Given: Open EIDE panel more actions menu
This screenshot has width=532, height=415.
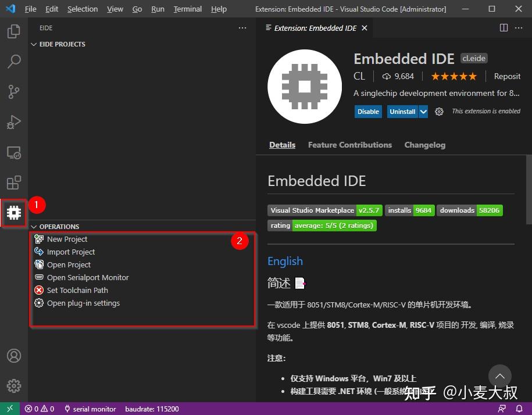Looking at the screenshot, I should [242, 28].
